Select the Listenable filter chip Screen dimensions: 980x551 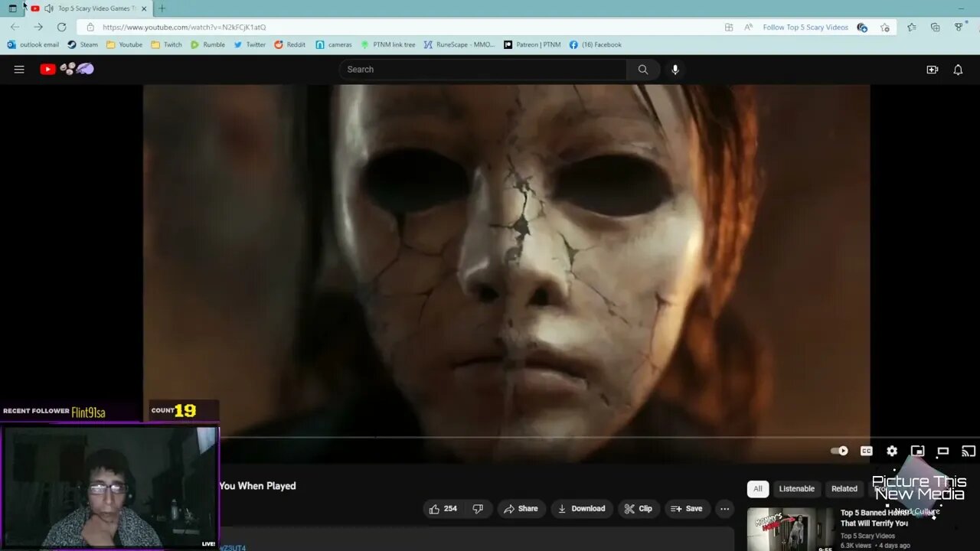point(796,488)
